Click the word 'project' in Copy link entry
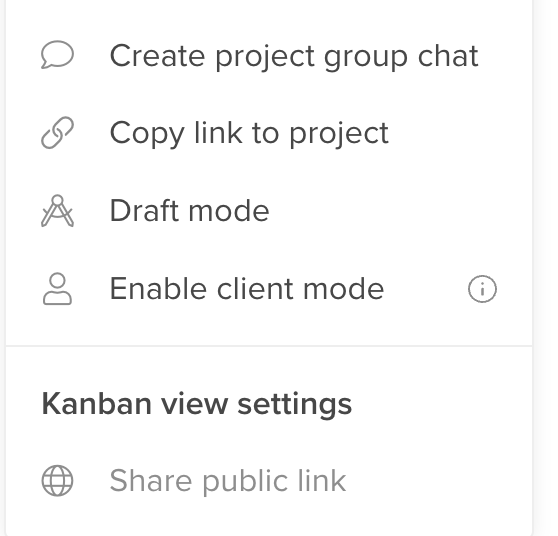The width and height of the screenshot is (558, 536). (x=339, y=134)
